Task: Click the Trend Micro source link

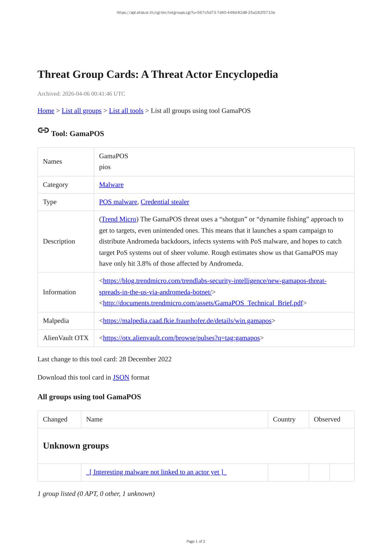Action: tap(119, 219)
